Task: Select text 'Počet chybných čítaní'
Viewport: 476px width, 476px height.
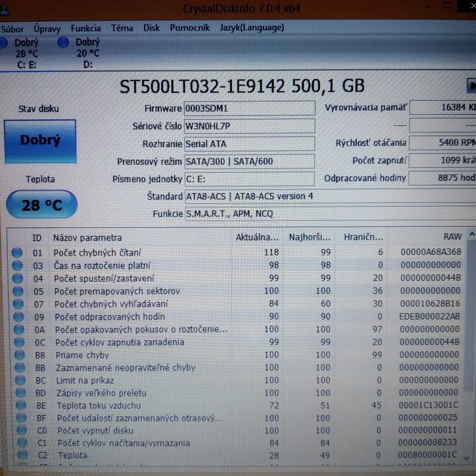Action: click(97, 252)
